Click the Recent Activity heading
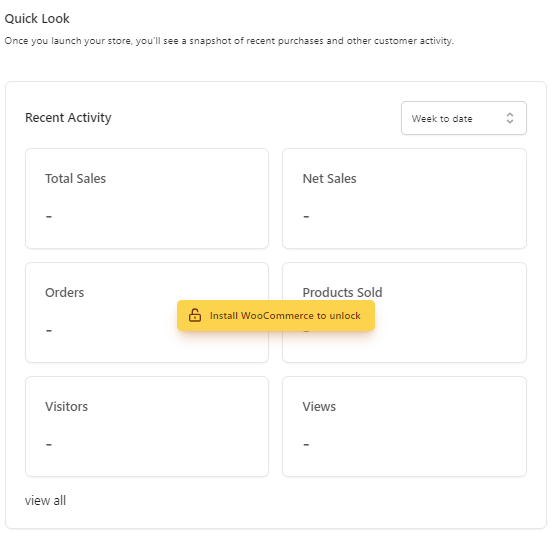 tap(68, 117)
